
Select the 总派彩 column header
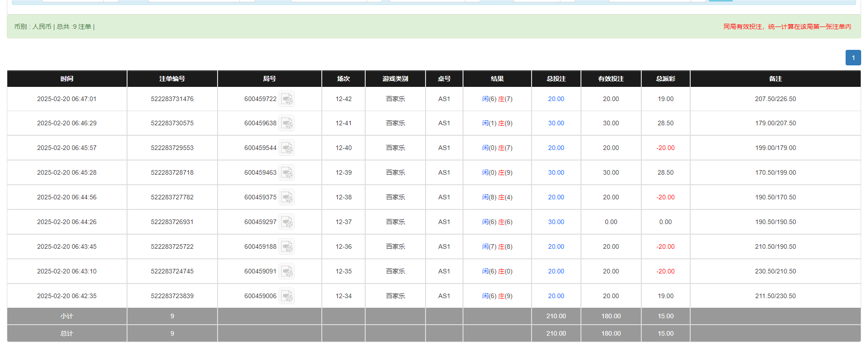click(666, 79)
